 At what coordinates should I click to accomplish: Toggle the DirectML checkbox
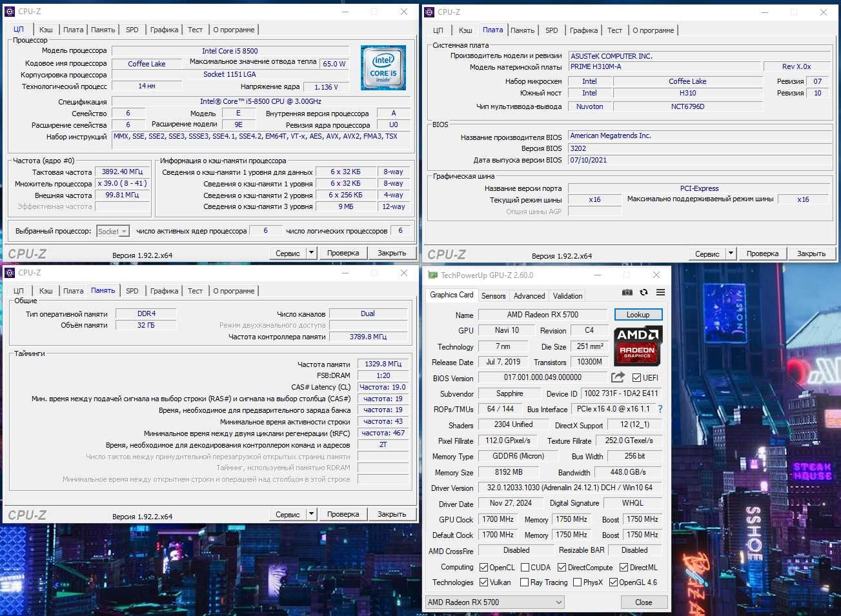pos(623,568)
